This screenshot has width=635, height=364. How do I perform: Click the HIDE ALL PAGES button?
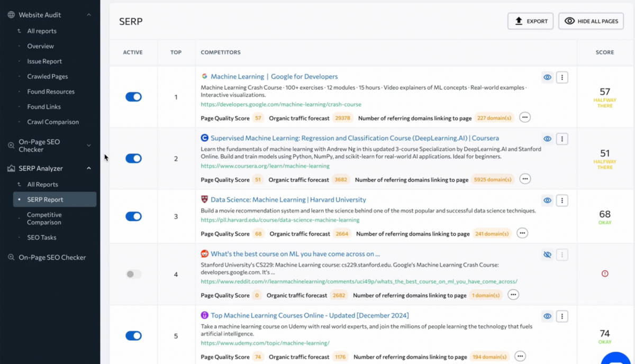click(591, 21)
